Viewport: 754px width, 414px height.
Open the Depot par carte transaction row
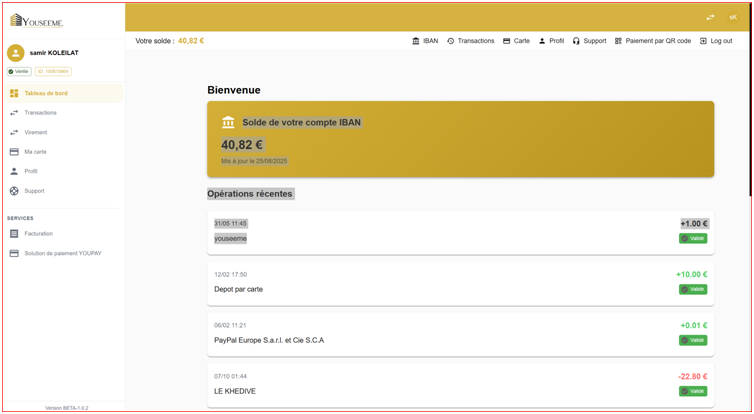coord(460,282)
